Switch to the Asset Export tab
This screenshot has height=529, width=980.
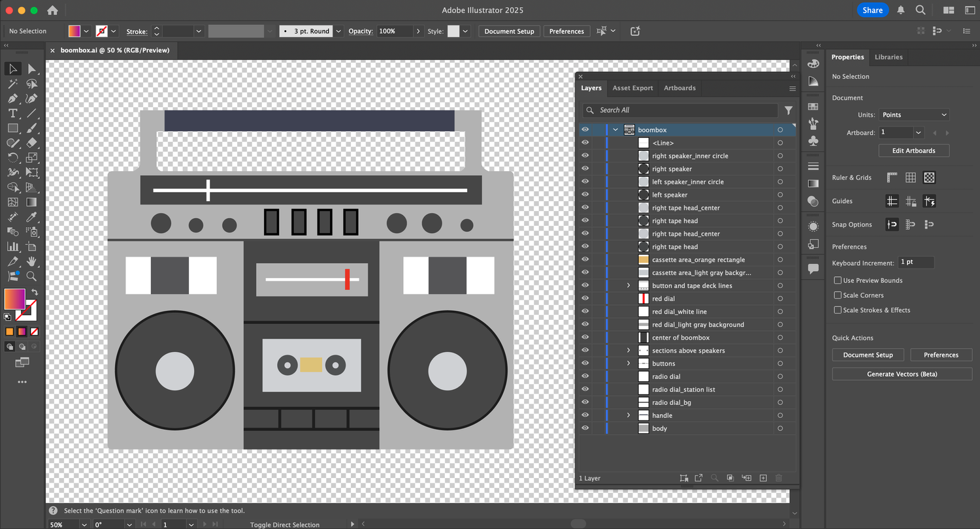click(x=632, y=88)
